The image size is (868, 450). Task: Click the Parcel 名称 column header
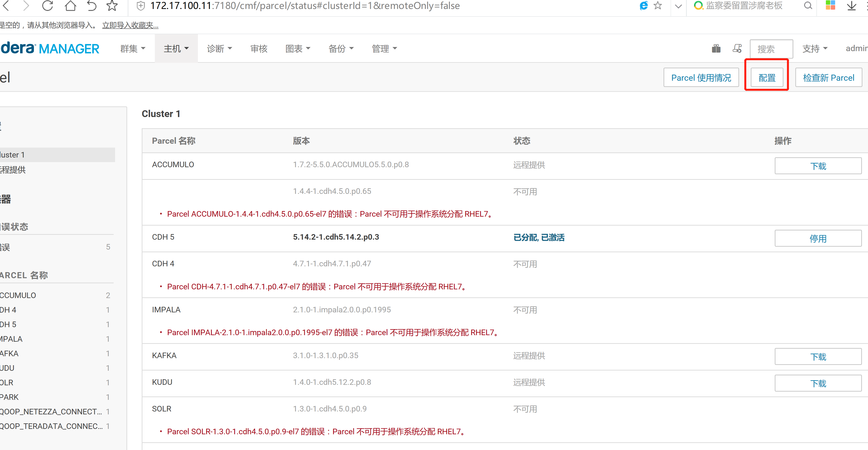(x=173, y=141)
